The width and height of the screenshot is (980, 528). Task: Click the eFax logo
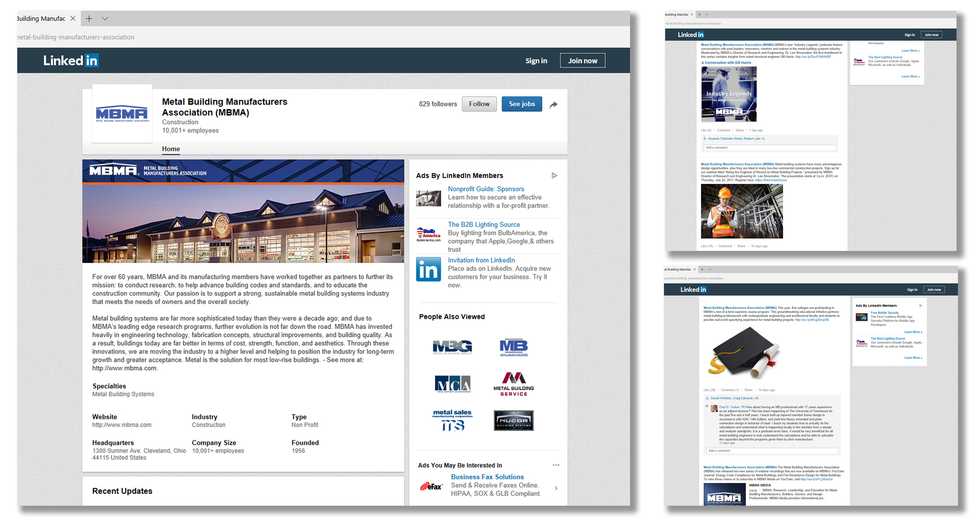[431, 486]
